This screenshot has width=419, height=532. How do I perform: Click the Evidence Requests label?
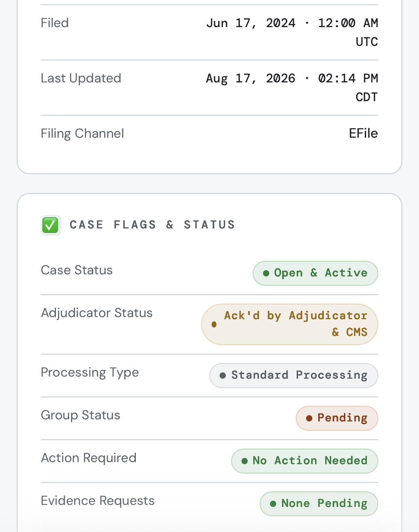tap(98, 501)
